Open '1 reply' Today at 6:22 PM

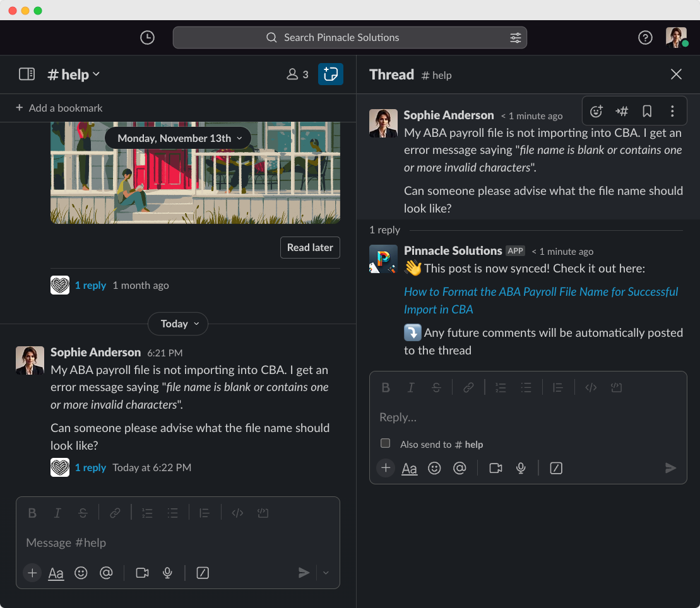[90, 467]
